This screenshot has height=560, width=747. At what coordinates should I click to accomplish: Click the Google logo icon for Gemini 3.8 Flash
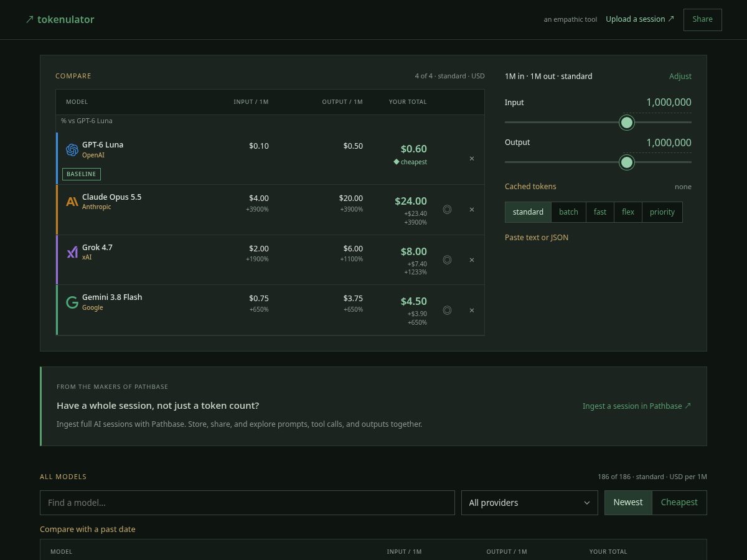tap(72, 302)
